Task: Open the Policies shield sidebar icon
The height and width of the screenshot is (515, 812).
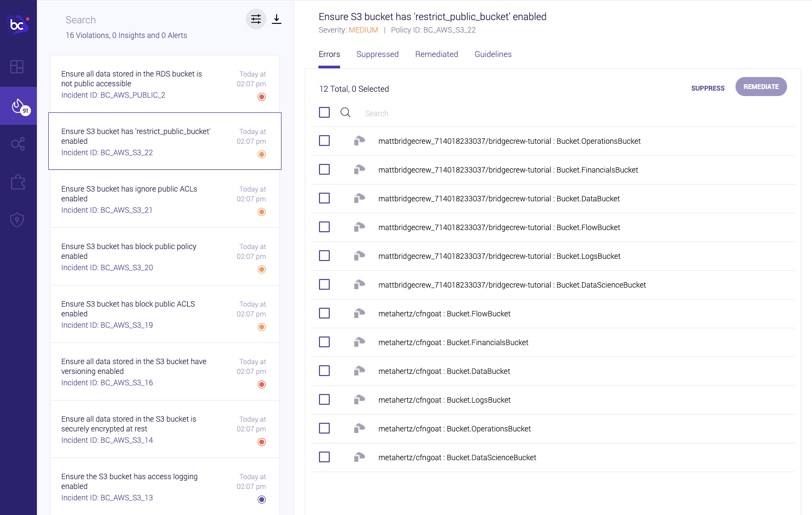Action: [x=17, y=220]
